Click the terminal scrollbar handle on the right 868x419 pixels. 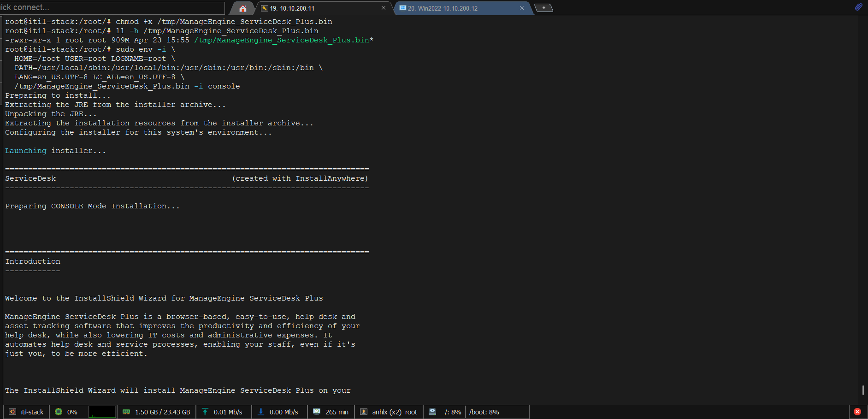[x=863, y=390]
